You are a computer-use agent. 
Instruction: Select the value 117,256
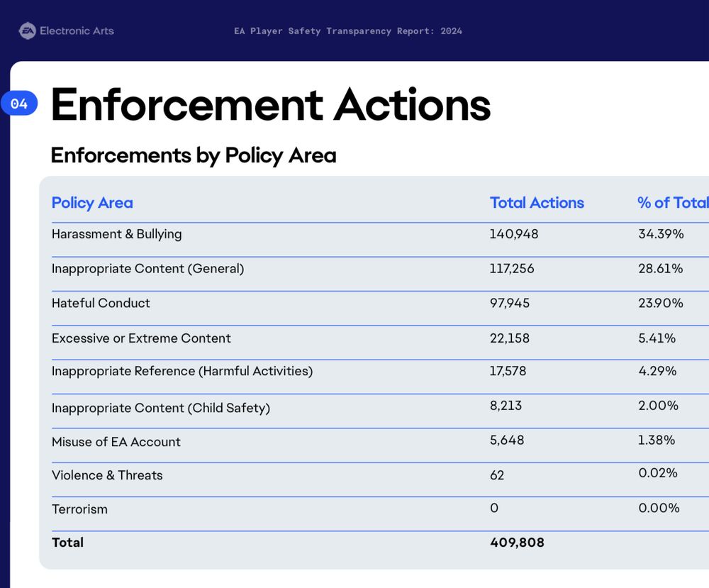(511, 269)
